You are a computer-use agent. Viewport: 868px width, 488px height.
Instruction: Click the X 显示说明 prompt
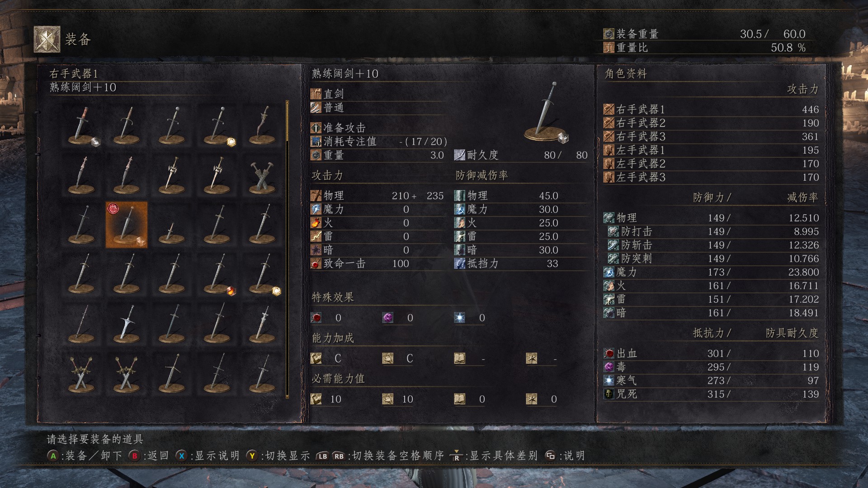[208, 455]
